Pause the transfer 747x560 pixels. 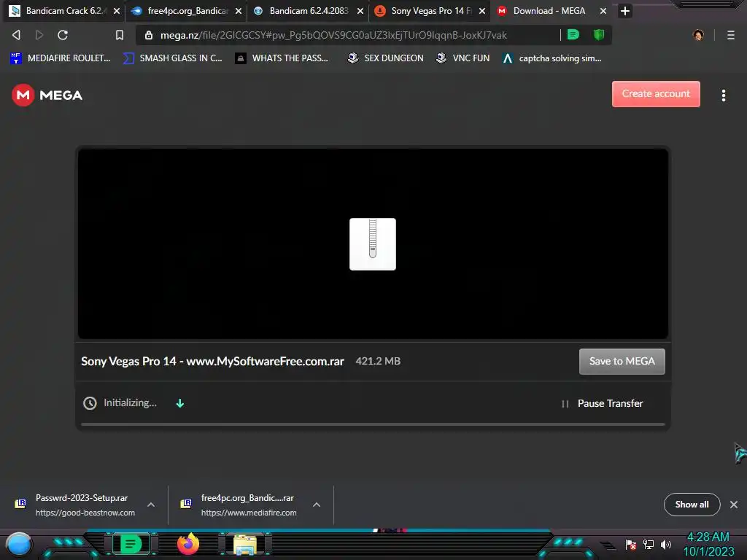coord(602,404)
